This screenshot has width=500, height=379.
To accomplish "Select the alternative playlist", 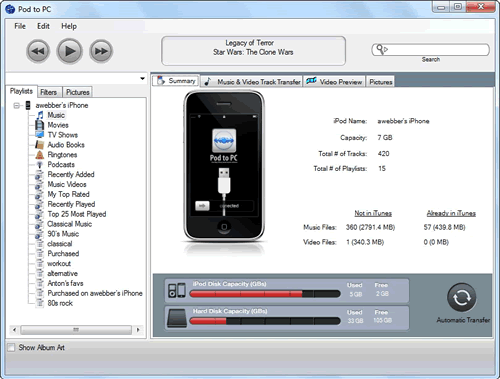I will pyautogui.click(x=62, y=274).
